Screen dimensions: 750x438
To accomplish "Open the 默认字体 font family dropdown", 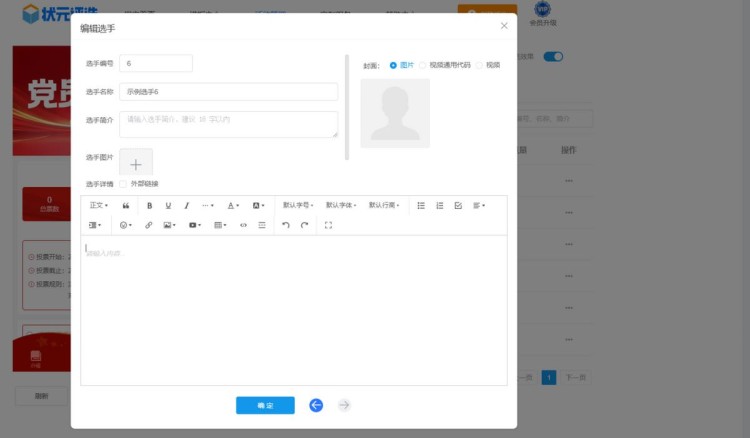I will [x=341, y=205].
